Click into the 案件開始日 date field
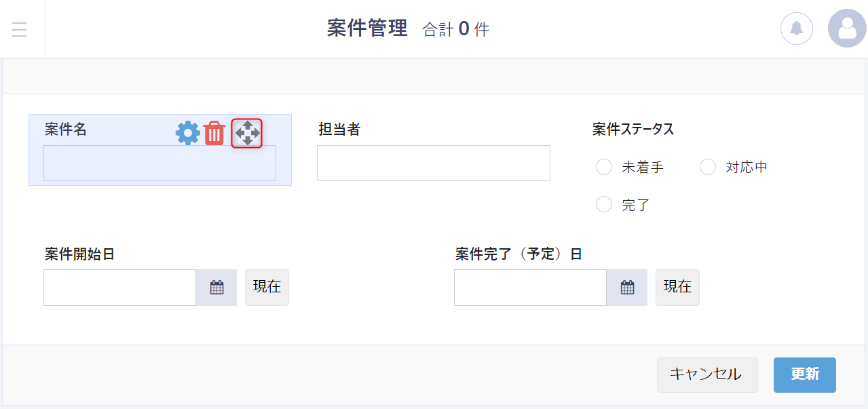The height and width of the screenshot is (409, 868). click(119, 288)
